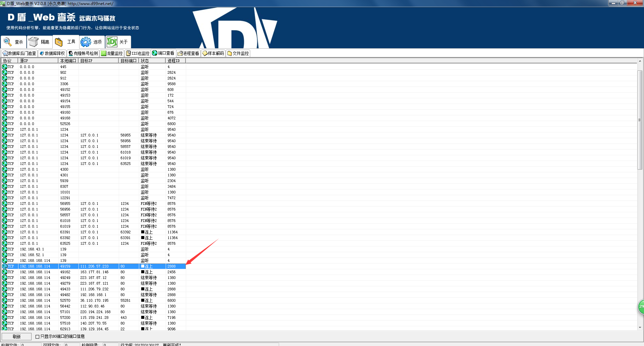644x346 pixels.
Task: Select the row with process ID 7472
Action: 94,198
